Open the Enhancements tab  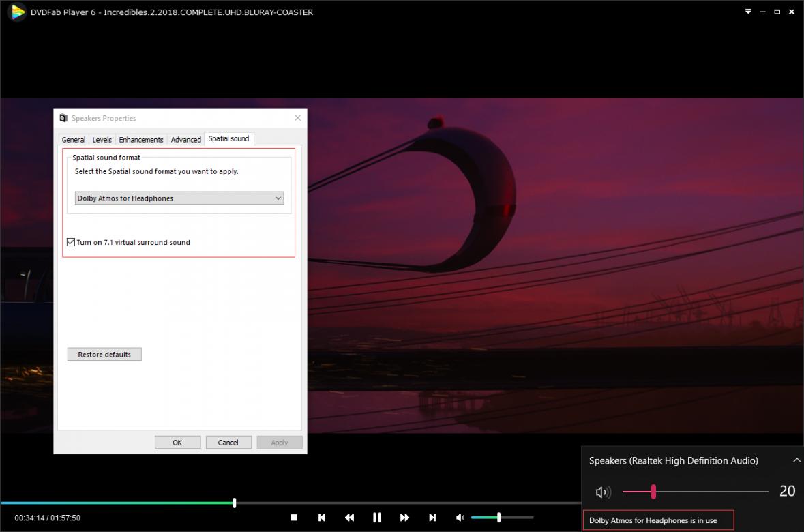(141, 140)
